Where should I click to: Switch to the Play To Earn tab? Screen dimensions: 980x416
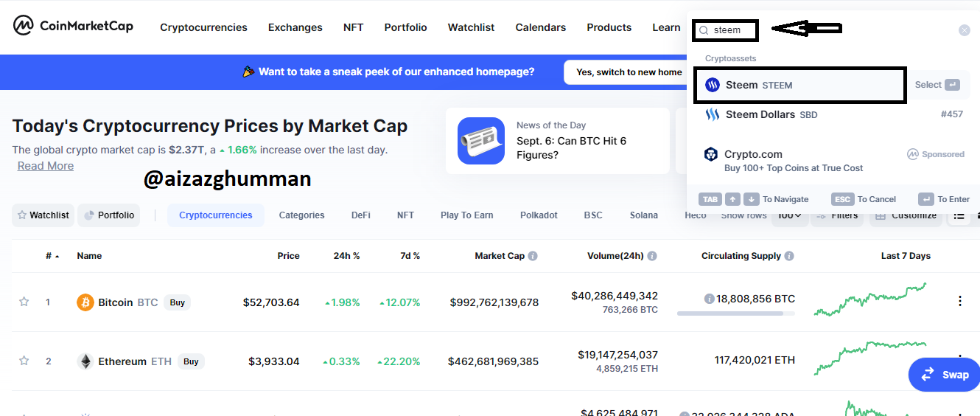click(466, 215)
